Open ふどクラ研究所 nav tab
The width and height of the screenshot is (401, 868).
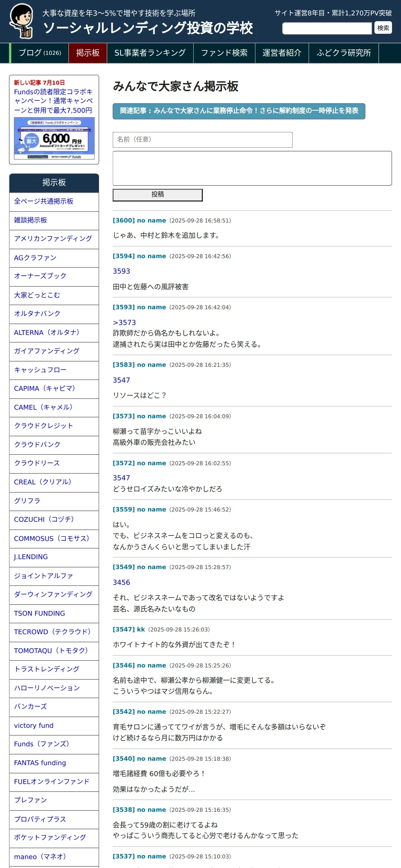[344, 53]
